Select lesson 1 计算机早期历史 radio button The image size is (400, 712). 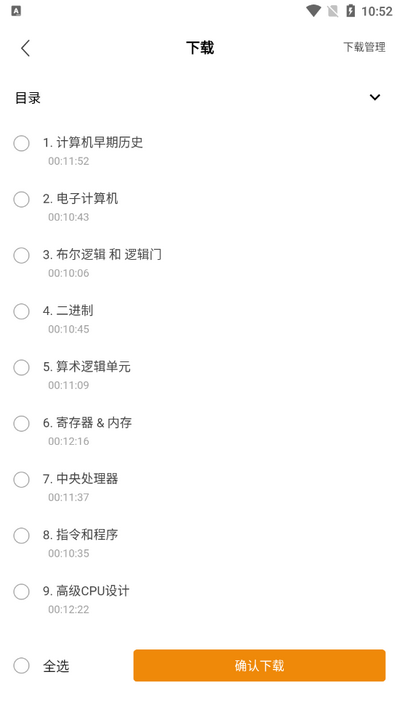click(21, 143)
